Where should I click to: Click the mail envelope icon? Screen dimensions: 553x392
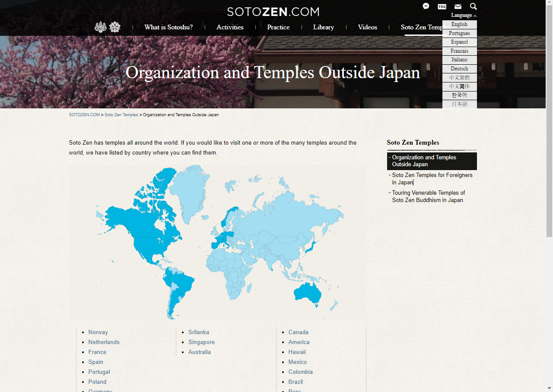[x=458, y=6]
